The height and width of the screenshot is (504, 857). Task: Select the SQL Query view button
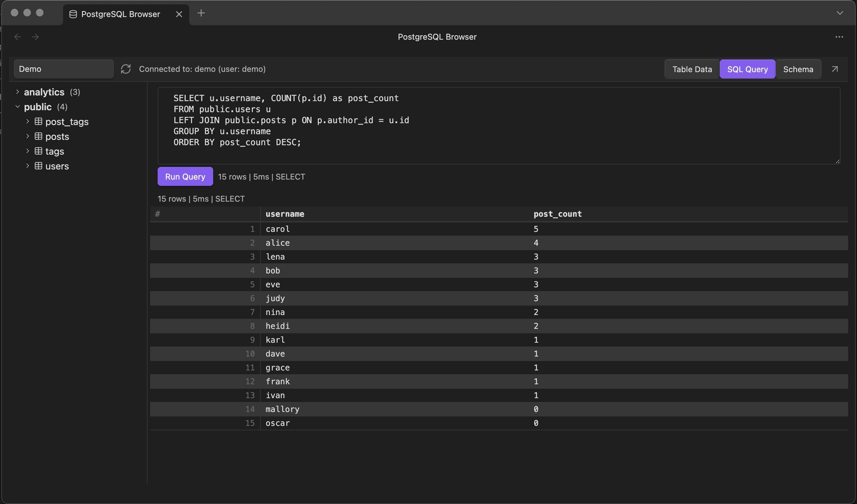[x=747, y=69]
